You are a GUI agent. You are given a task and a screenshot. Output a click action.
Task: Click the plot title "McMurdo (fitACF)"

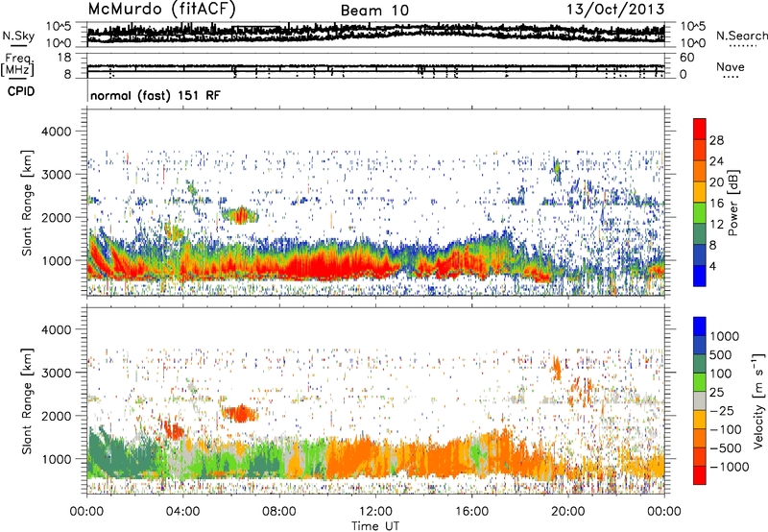[x=162, y=9]
